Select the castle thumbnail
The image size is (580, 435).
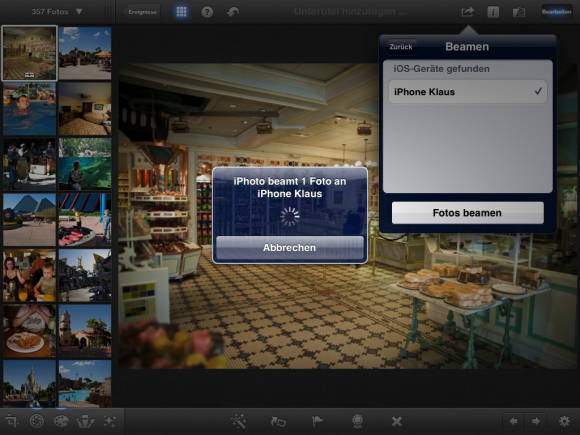[30, 384]
